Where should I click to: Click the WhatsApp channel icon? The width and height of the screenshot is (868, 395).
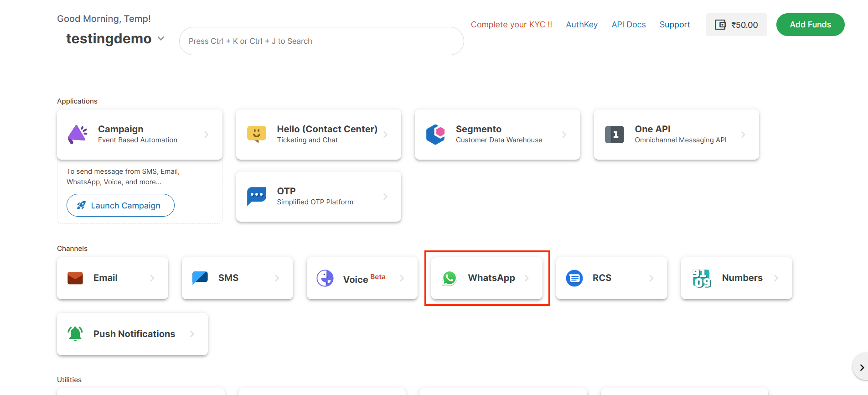(x=449, y=278)
